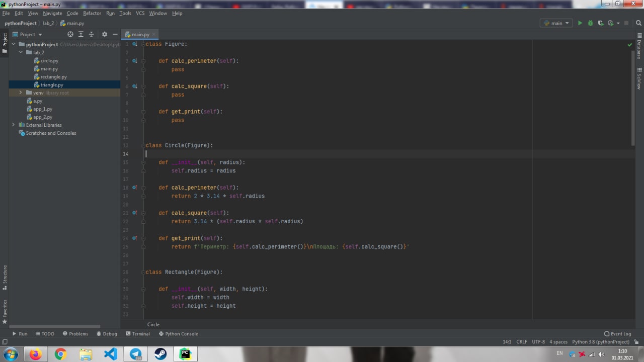644x362 pixels.
Task: Click the locate/select opened file target icon
Action: click(x=70, y=34)
